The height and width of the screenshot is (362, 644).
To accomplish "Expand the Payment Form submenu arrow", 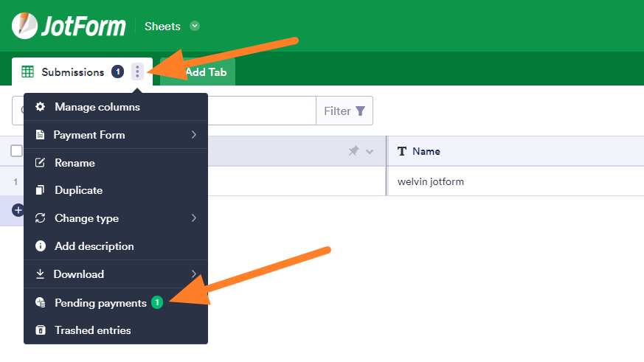I will coord(193,135).
